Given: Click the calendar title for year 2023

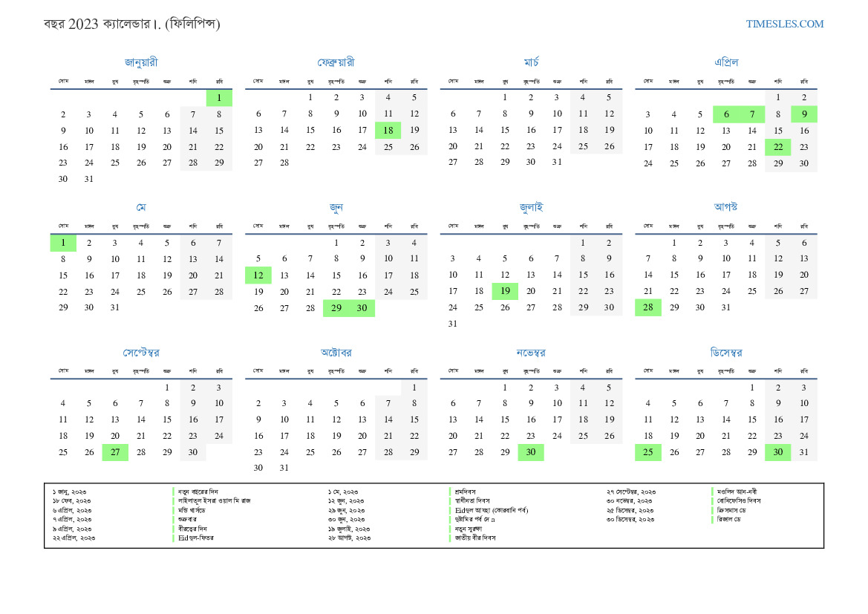Looking at the screenshot, I should [131, 24].
